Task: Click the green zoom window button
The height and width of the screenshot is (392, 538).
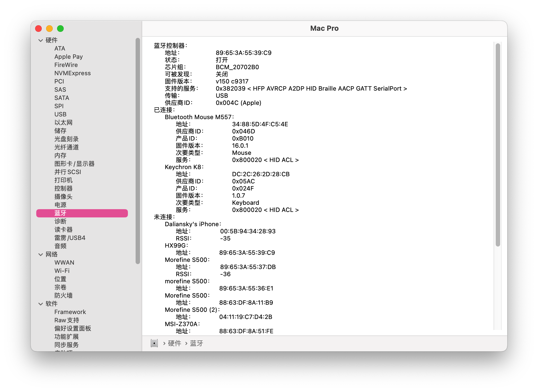Action: tap(60, 29)
